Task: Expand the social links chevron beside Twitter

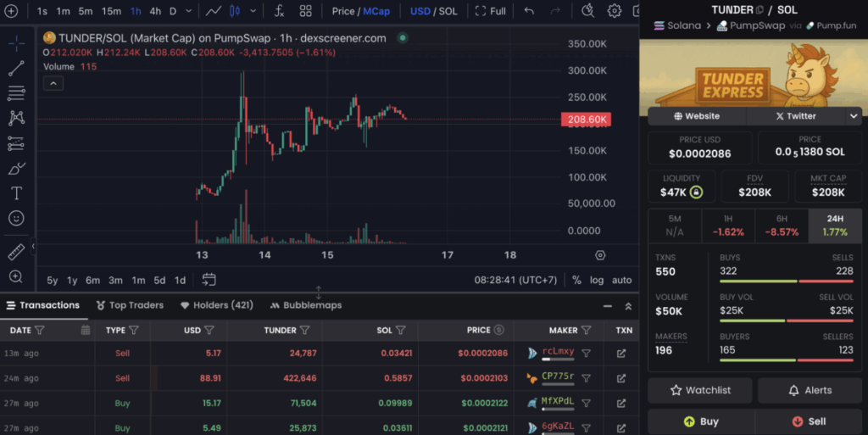Action: click(x=853, y=116)
